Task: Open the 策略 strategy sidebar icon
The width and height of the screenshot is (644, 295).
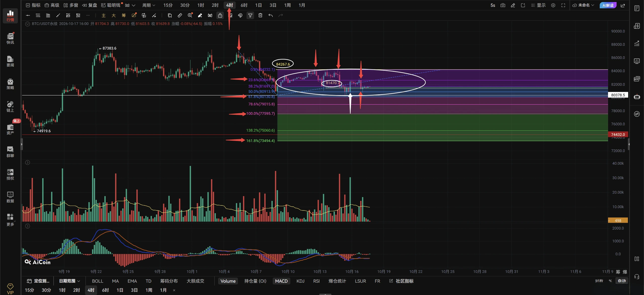Action: [10, 84]
